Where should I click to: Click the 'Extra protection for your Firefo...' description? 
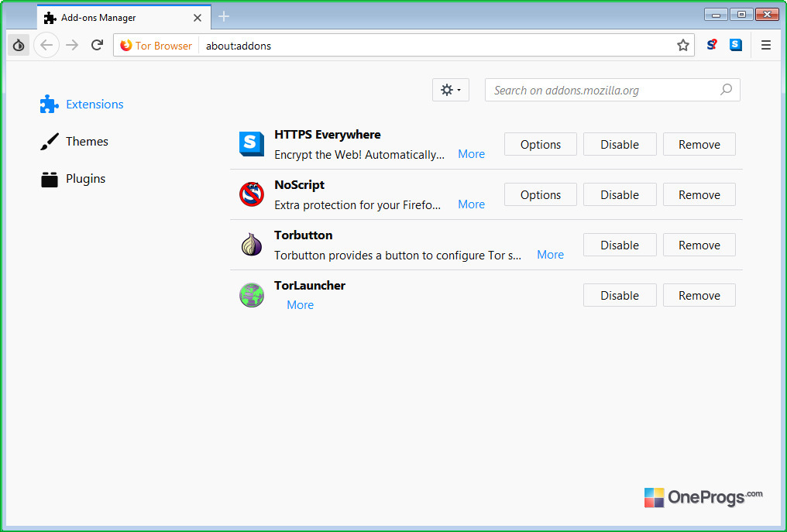pyautogui.click(x=357, y=204)
